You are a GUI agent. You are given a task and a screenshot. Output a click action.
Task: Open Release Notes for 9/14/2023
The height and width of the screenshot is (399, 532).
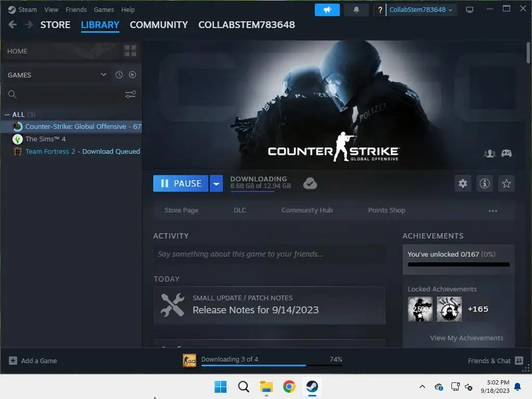tap(256, 310)
